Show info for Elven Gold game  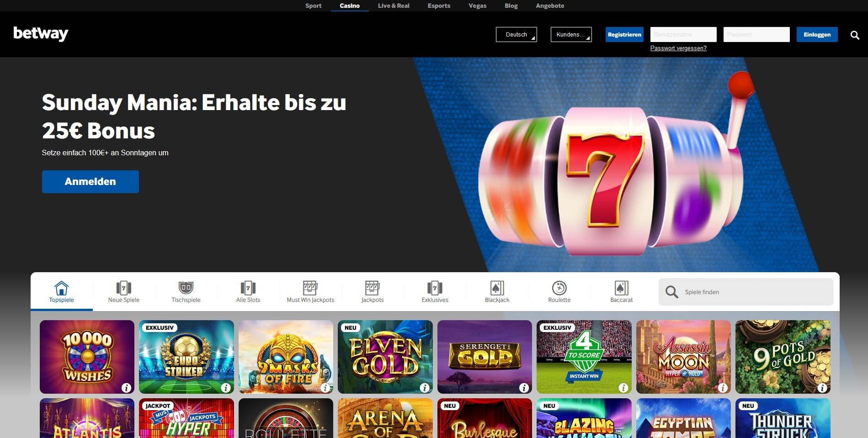tap(425, 388)
